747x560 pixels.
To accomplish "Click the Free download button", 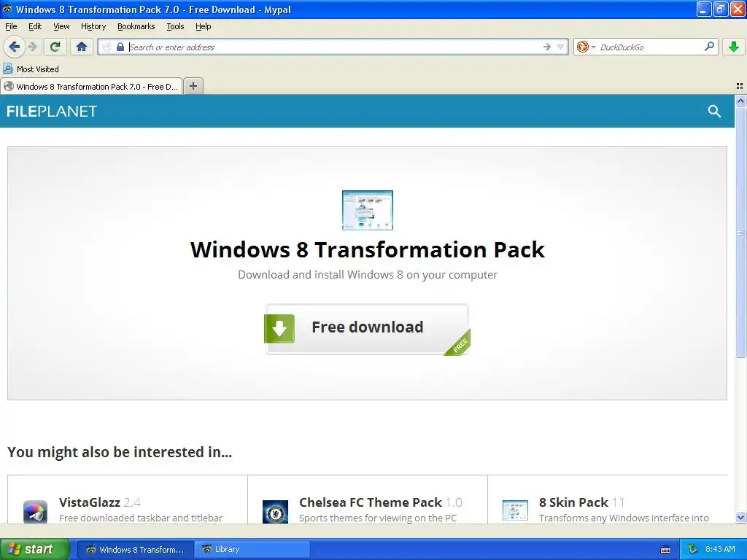I will (x=368, y=329).
